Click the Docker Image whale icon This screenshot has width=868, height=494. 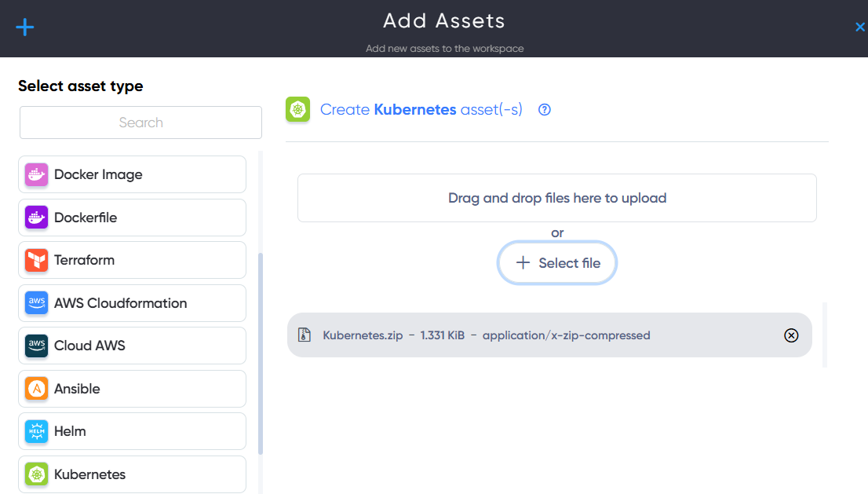tap(37, 174)
